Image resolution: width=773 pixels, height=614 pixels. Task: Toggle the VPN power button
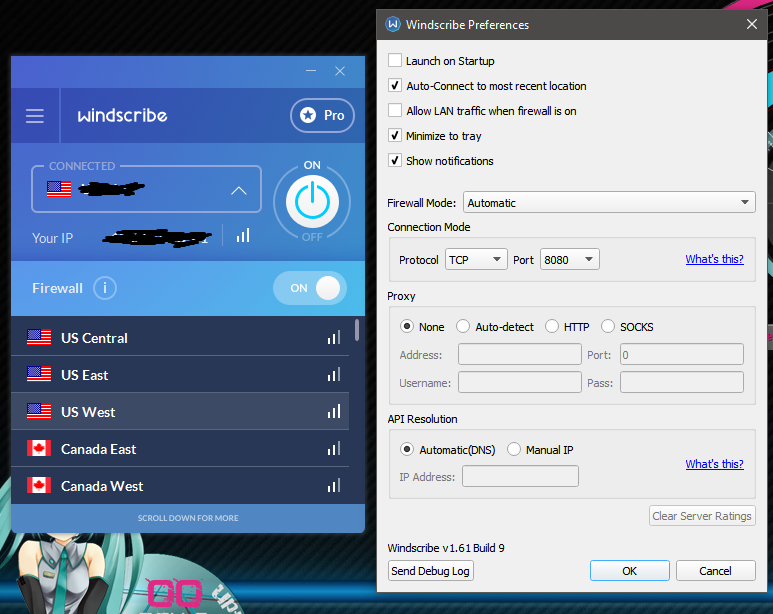[313, 202]
